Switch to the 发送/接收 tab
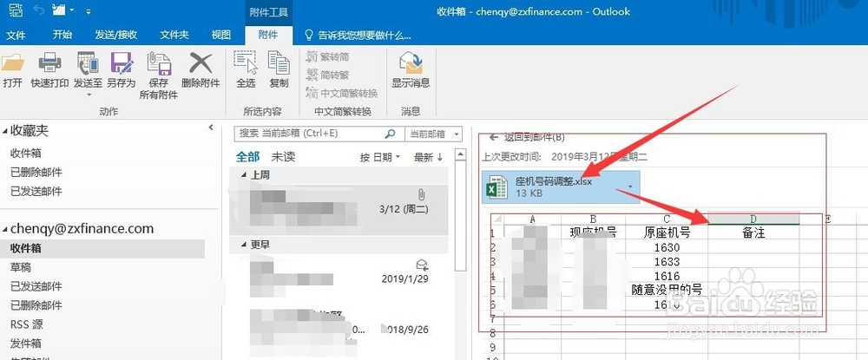This screenshot has height=360, width=868. 116,35
